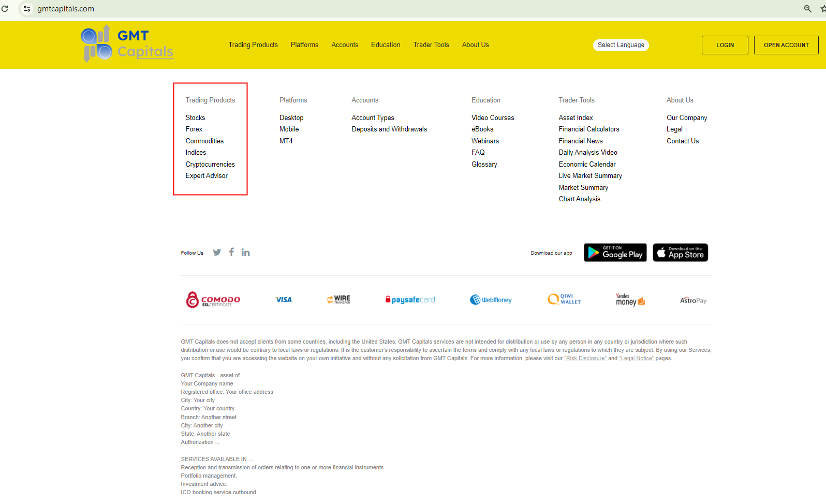Open the Asset Index link
The height and width of the screenshot is (504, 826).
click(576, 118)
